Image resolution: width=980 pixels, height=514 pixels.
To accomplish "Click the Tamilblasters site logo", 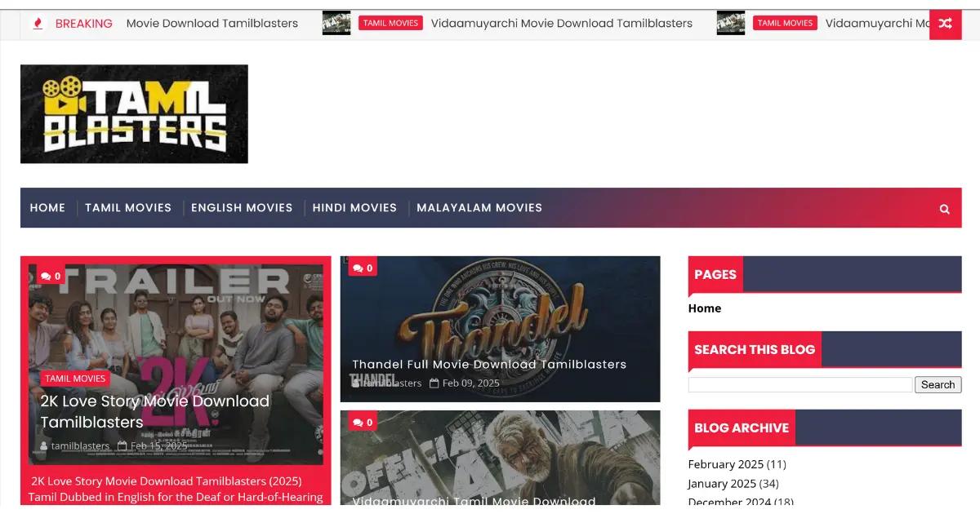I will [x=134, y=114].
